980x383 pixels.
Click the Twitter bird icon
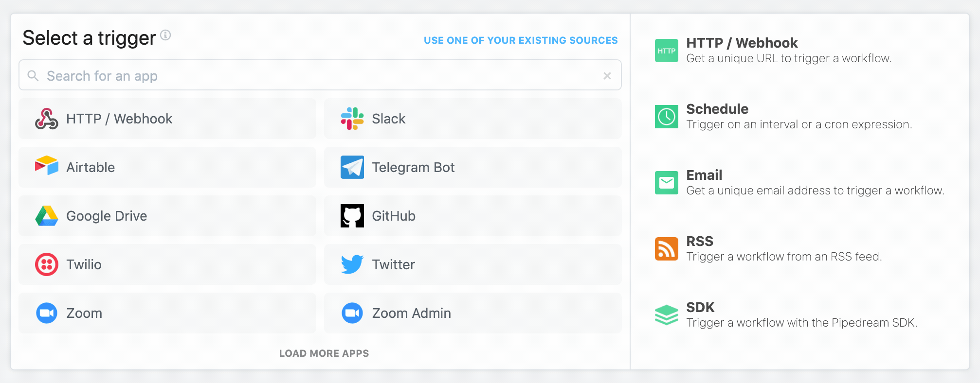tap(352, 264)
